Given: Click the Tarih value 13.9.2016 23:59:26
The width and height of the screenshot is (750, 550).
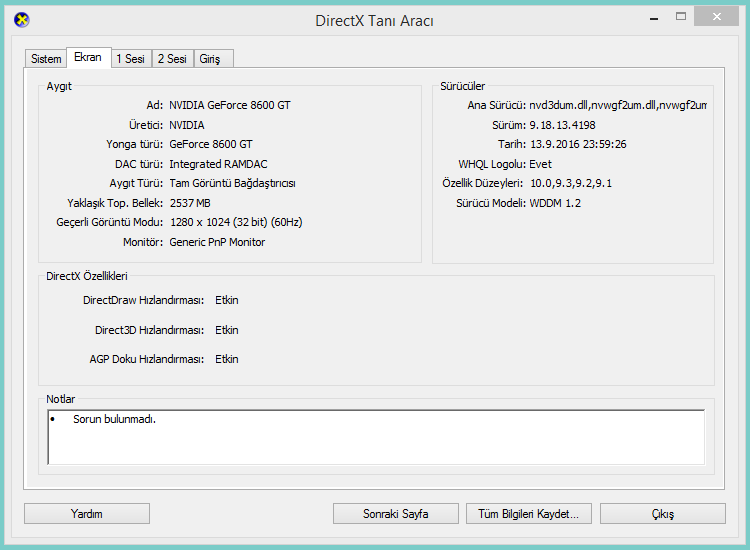Looking at the screenshot, I should 578,144.
